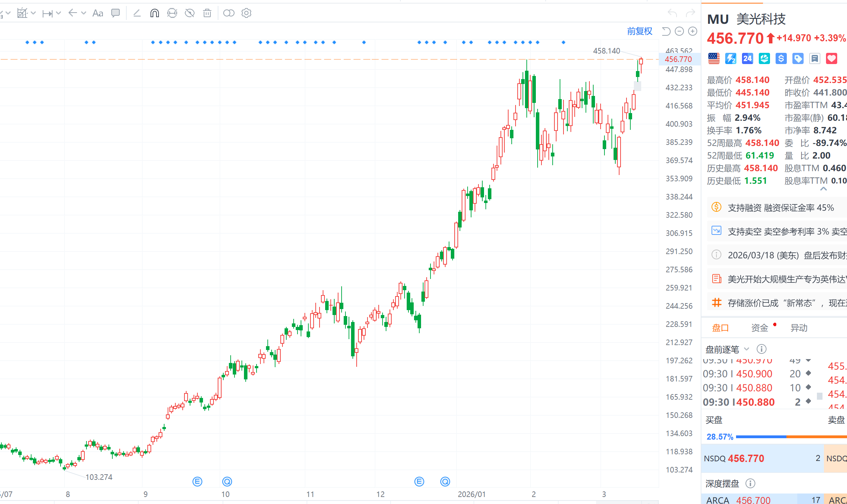Collapse the stock details panel chevron
Image resolution: width=847 pixels, height=504 pixels.
click(823, 189)
